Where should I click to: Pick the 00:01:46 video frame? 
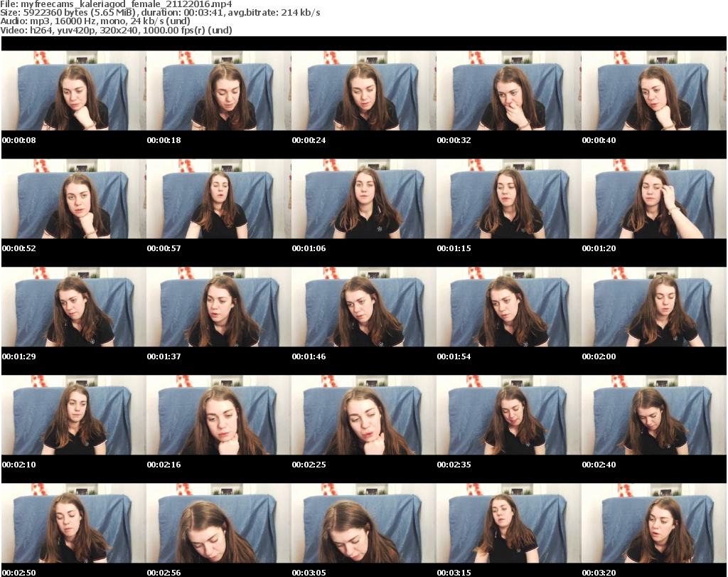(x=363, y=307)
